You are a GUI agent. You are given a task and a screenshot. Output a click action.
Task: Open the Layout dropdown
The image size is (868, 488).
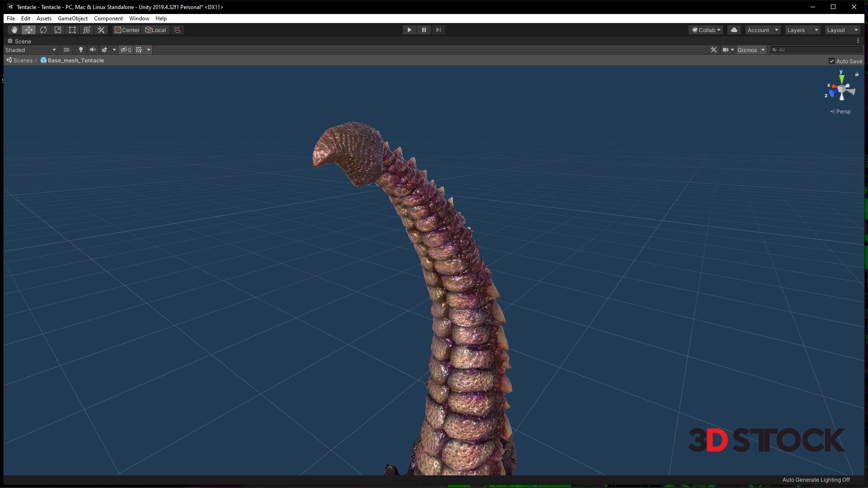pyautogui.click(x=842, y=30)
